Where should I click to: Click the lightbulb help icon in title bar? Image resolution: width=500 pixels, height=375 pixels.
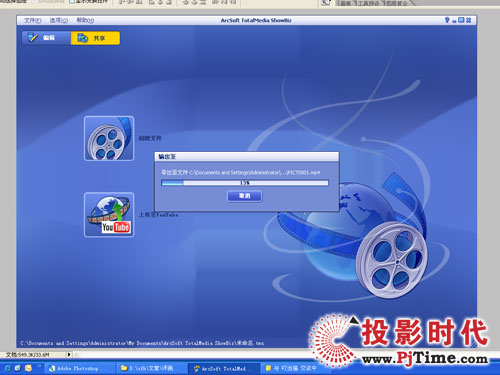tap(447, 20)
